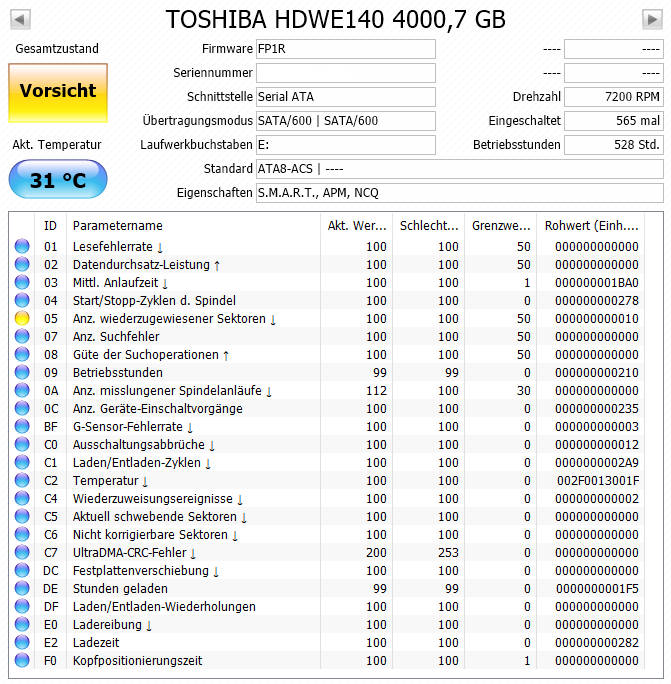This screenshot has width=671, height=684.
Task: Click the status dot for Stunden geladen
Action: (22, 588)
